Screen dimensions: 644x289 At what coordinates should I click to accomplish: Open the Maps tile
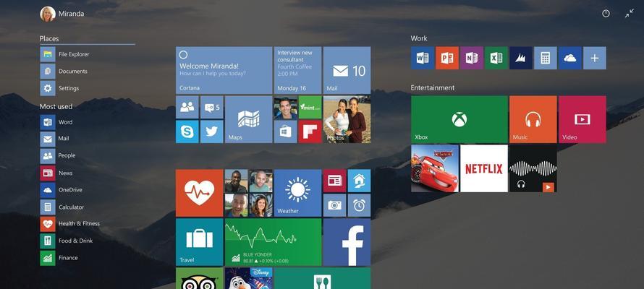click(248, 119)
